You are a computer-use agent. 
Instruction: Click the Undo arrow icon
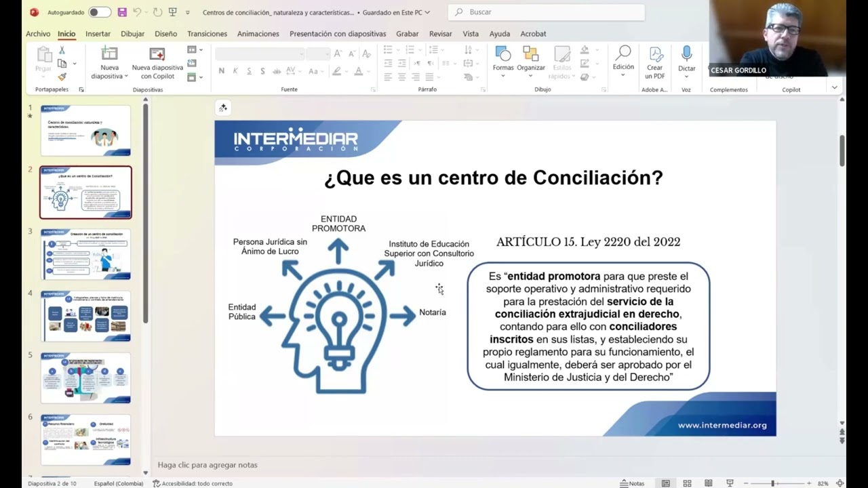[x=138, y=12]
